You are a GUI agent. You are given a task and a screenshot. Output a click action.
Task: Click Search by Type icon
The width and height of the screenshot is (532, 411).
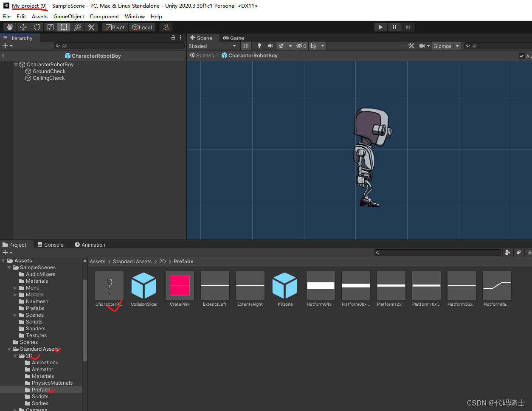[x=507, y=253]
